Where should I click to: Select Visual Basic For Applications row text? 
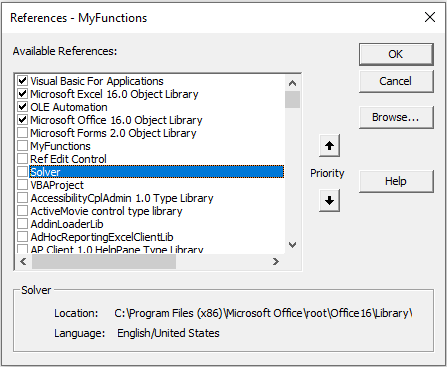pyautogui.click(x=97, y=81)
